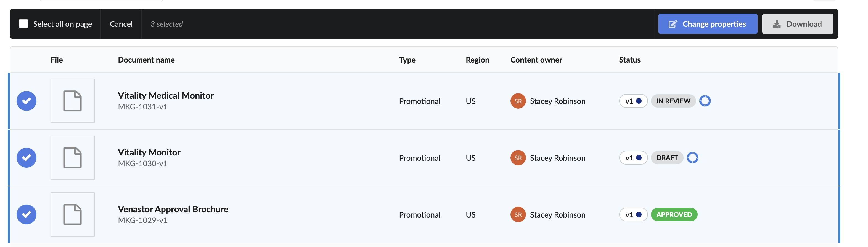Viewport: 868px width, 247px height.
Task: Open v1 version pill for MKG-1031
Action: [x=633, y=101]
